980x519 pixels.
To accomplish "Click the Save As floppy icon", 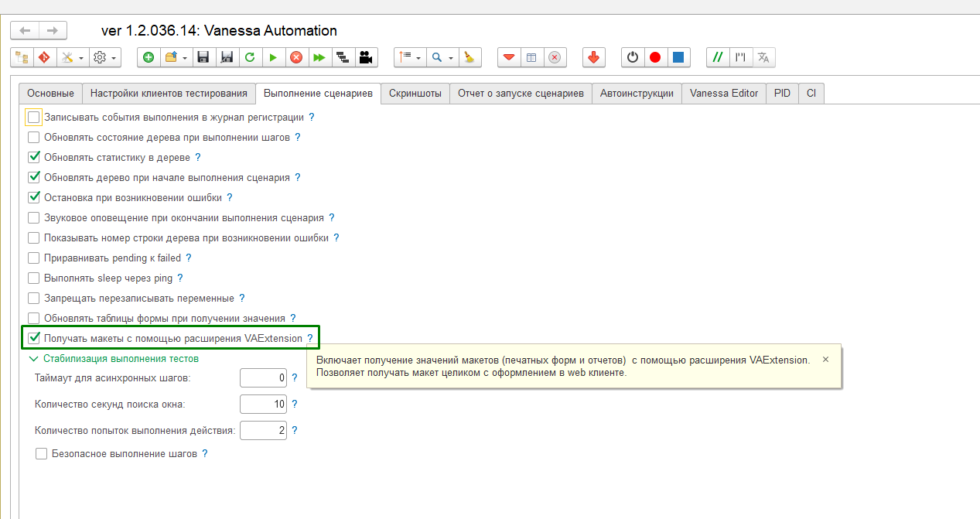I will [227, 57].
